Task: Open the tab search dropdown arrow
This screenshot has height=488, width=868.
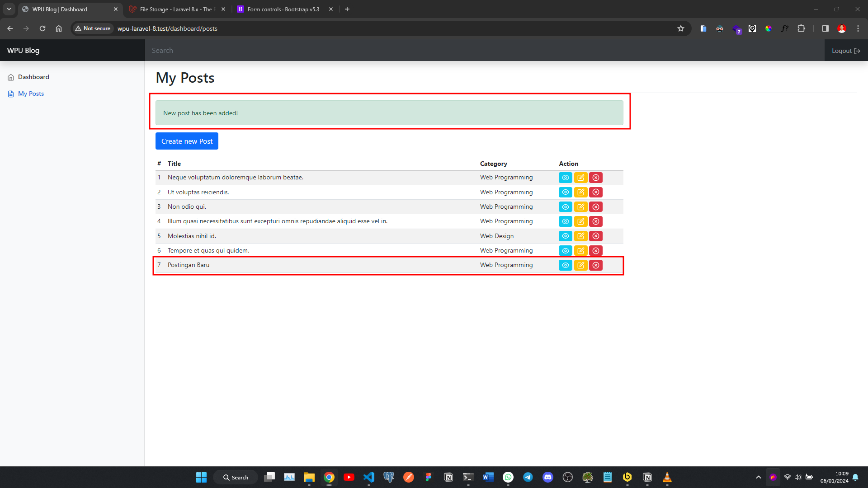Action: pyautogui.click(x=9, y=9)
